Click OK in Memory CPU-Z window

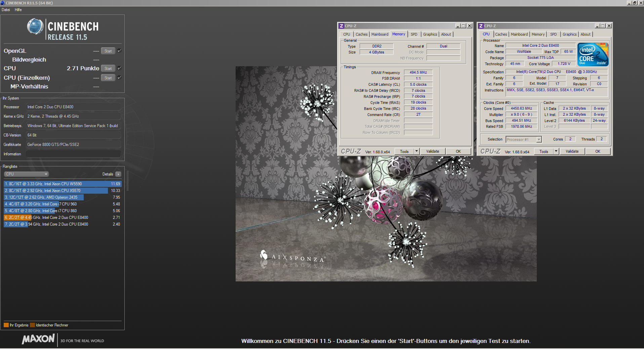[458, 151]
